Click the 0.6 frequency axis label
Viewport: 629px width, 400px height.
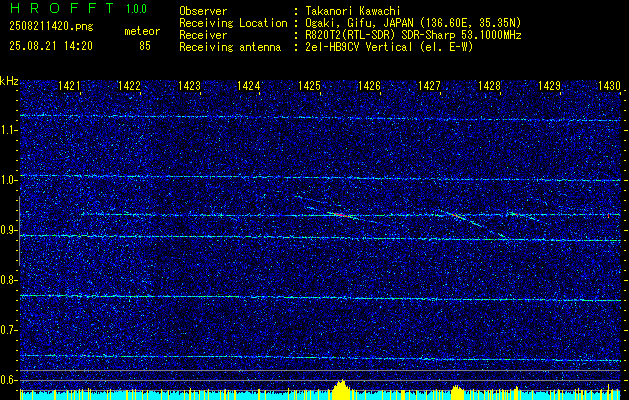[8, 380]
